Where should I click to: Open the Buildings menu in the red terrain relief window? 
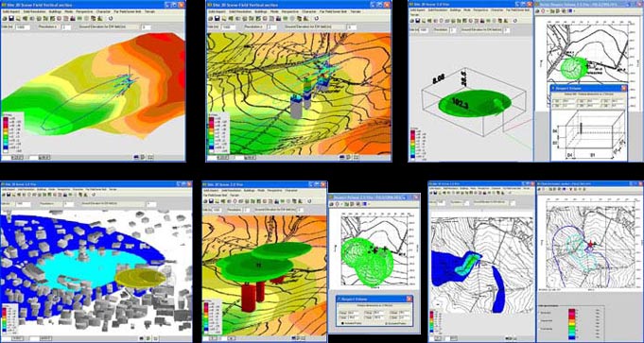tap(55, 11)
